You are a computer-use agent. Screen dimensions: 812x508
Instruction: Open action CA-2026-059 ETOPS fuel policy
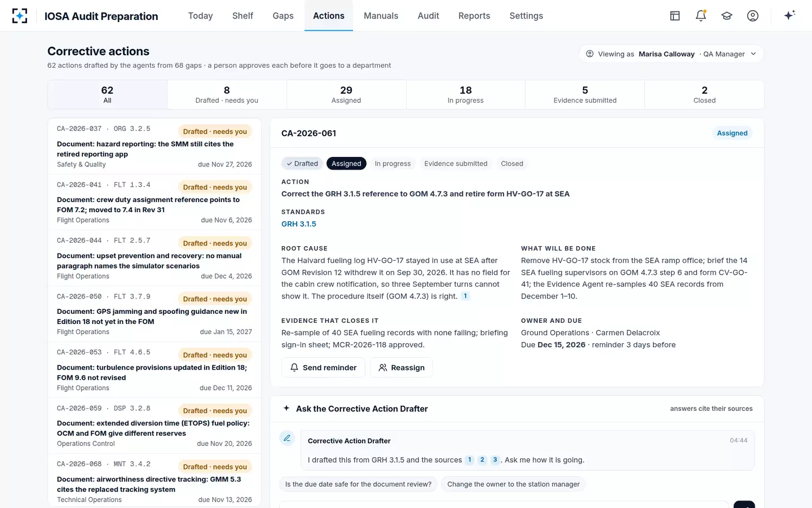tap(155, 426)
